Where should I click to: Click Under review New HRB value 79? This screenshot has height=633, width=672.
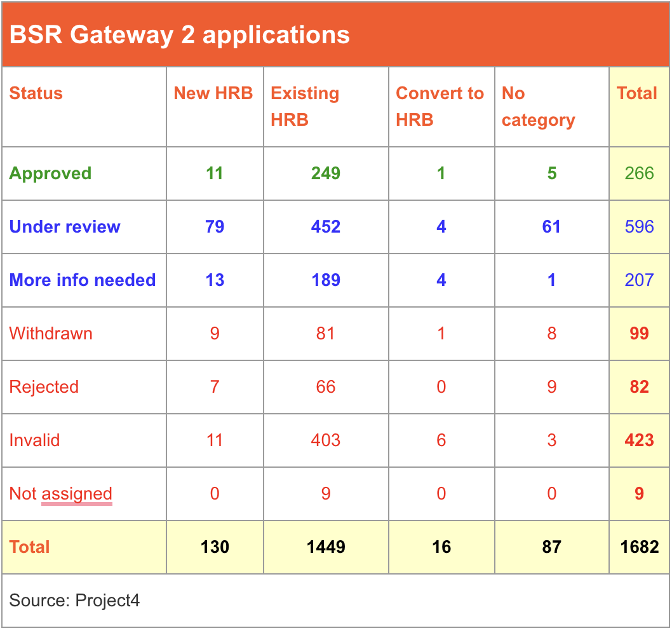tap(215, 226)
